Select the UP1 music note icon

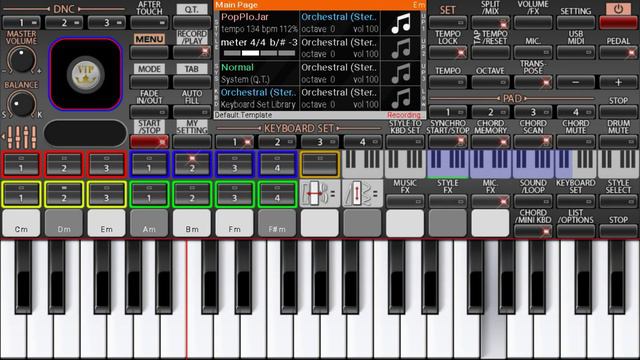[401, 23]
